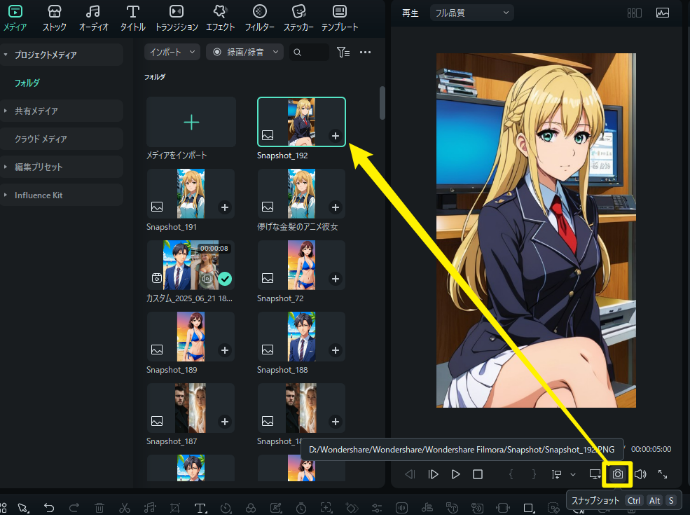Click the speed dial icon in timeline toolbar
Screen dimensions: 690x516
226,508
